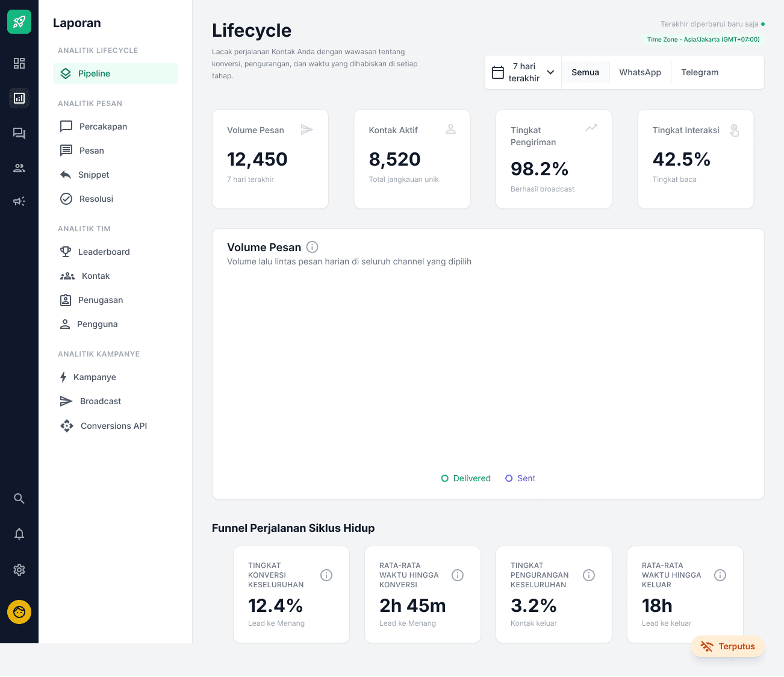Viewport: 784px width, 677px height.
Task: Open the broadcast megaphone icon in left rail
Action: pyautogui.click(x=19, y=201)
